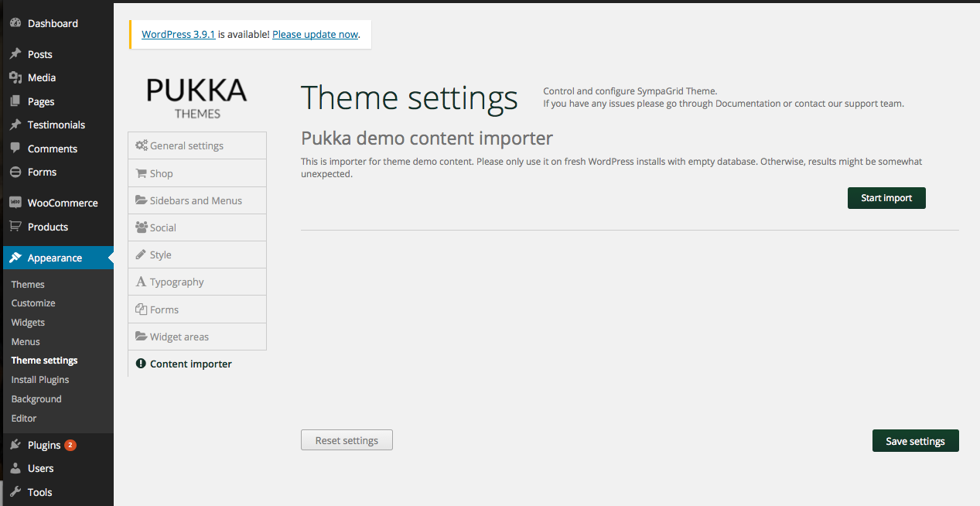
Task: Click the Tools wrench icon
Action: pos(15,492)
